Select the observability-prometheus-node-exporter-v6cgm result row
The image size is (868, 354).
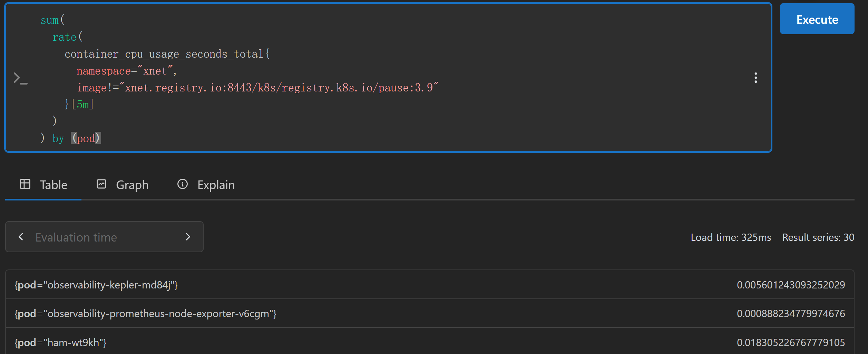click(x=430, y=313)
